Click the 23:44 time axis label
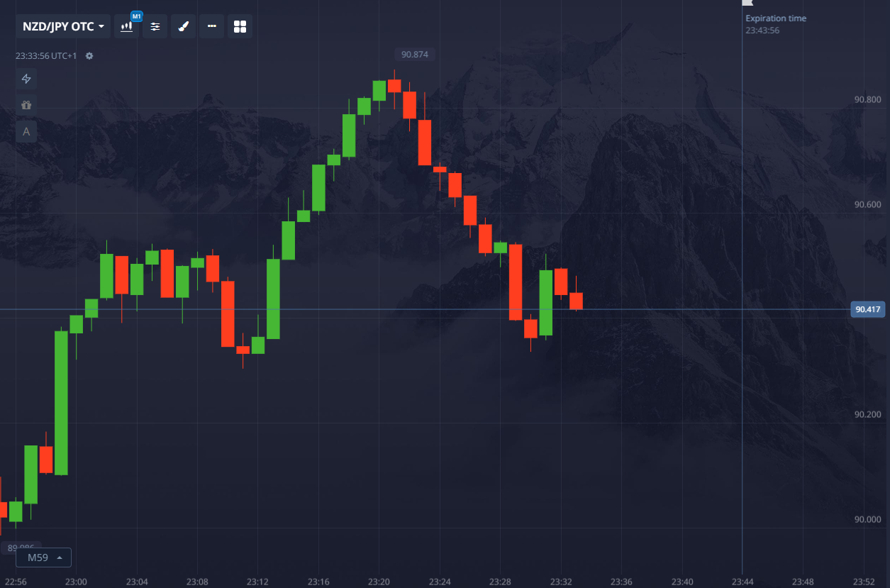 click(x=742, y=582)
